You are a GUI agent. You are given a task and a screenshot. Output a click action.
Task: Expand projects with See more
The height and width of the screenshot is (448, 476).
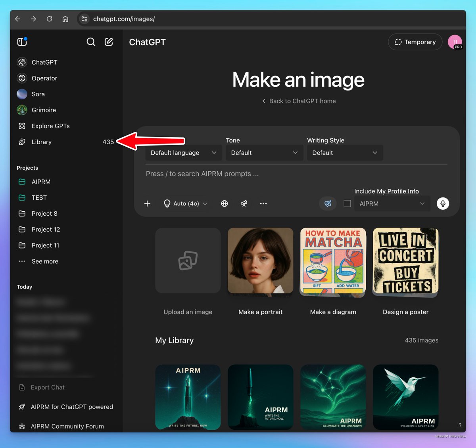coord(44,261)
